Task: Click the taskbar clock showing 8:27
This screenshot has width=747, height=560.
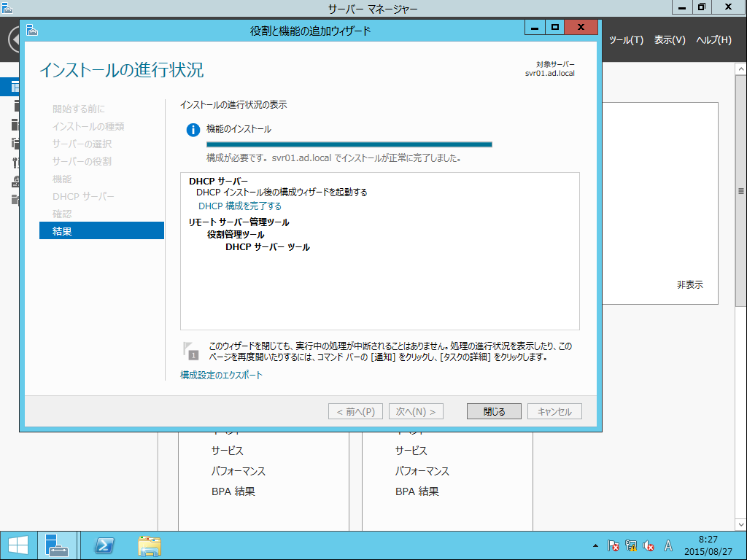Action: tap(708, 545)
